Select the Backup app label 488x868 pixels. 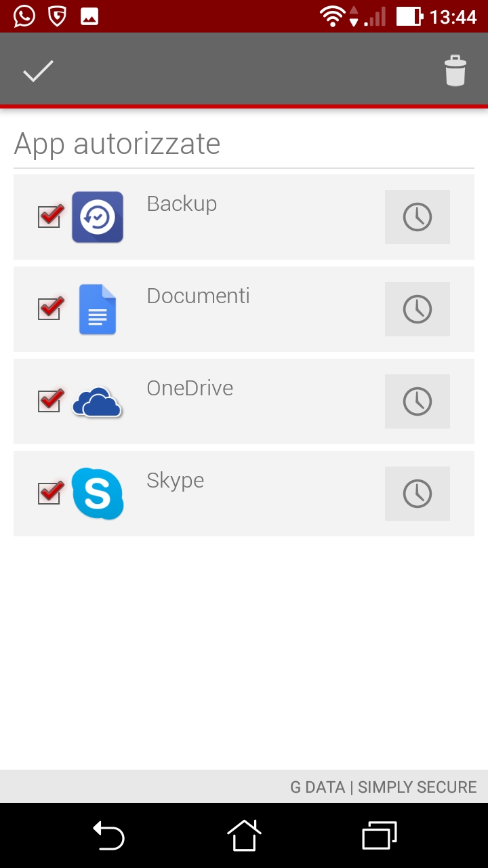pyautogui.click(x=182, y=203)
